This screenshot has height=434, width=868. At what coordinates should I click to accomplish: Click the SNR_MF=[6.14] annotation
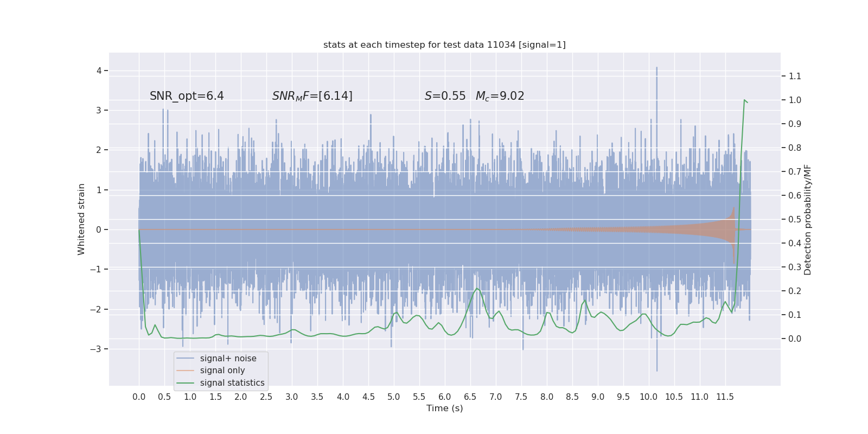coord(312,96)
